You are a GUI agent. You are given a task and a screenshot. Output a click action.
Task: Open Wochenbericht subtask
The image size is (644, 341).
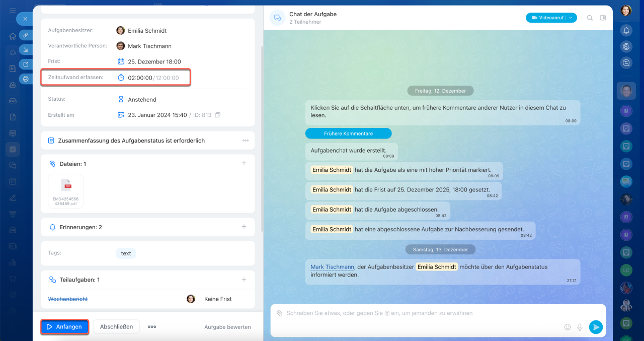[68, 299]
